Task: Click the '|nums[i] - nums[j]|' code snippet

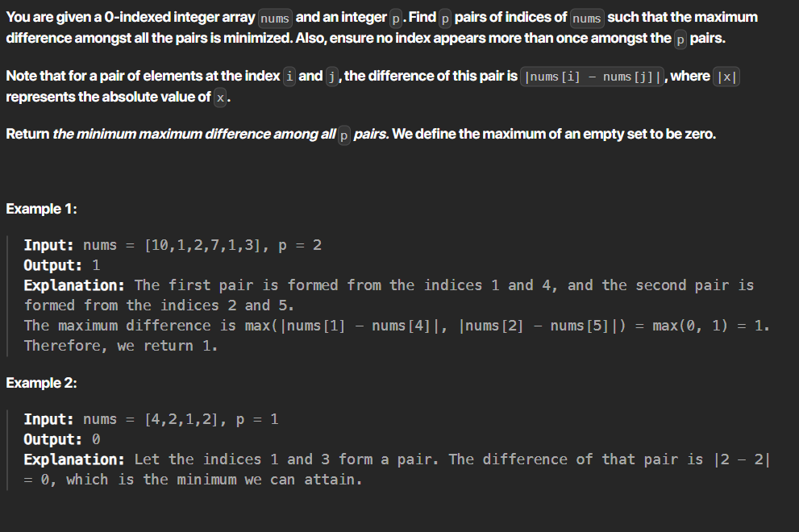Action: click(593, 77)
